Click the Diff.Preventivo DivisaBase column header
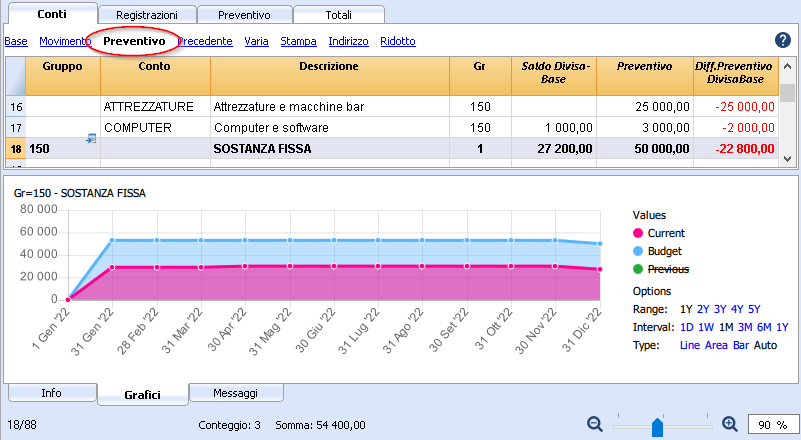 click(x=736, y=76)
